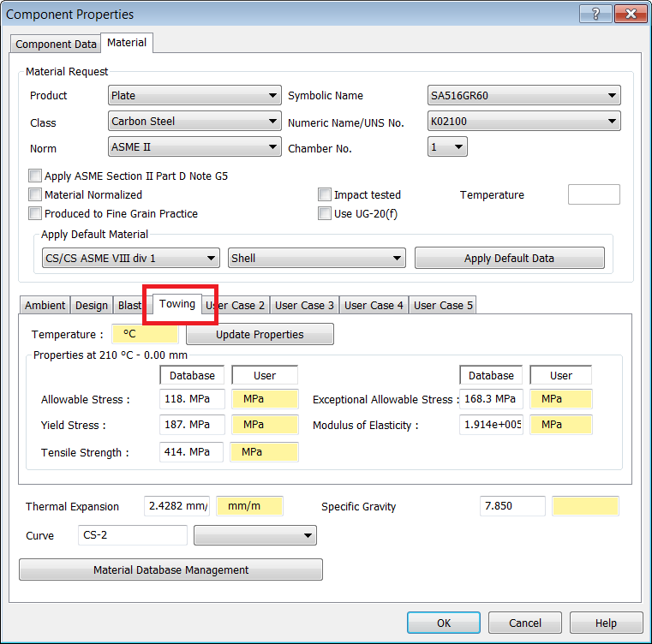Check Produced to Fine Grain Practice
Viewport: 652px width, 644px height.
35,214
